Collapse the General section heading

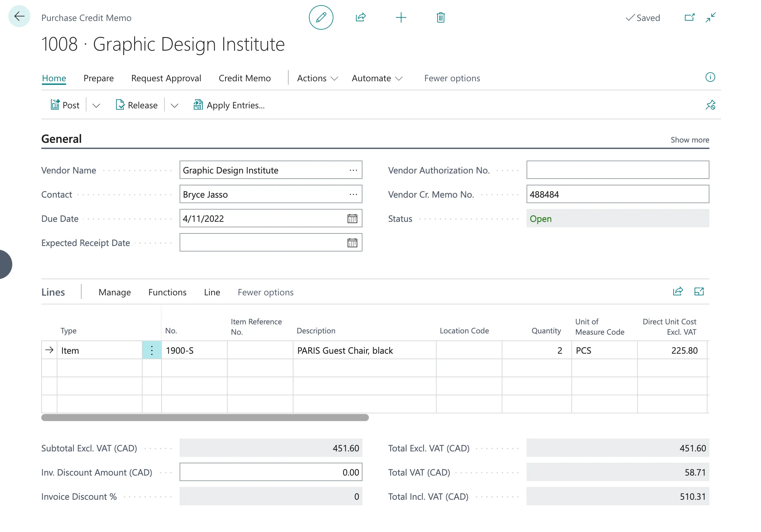point(61,139)
